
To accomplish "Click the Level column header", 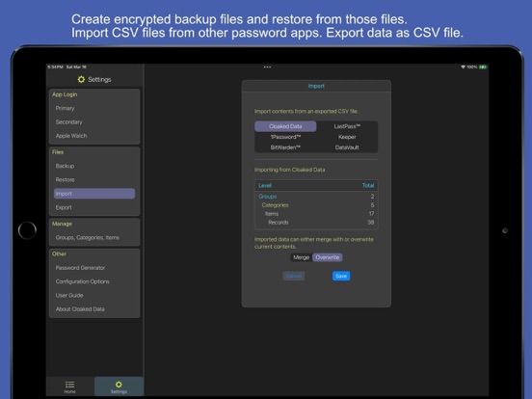I will (x=265, y=186).
